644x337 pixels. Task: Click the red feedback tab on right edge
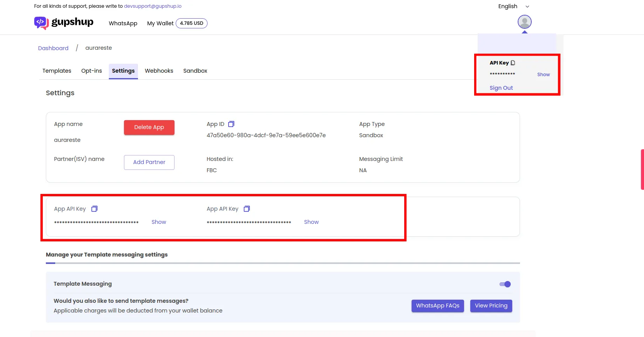(x=642, y=169)
